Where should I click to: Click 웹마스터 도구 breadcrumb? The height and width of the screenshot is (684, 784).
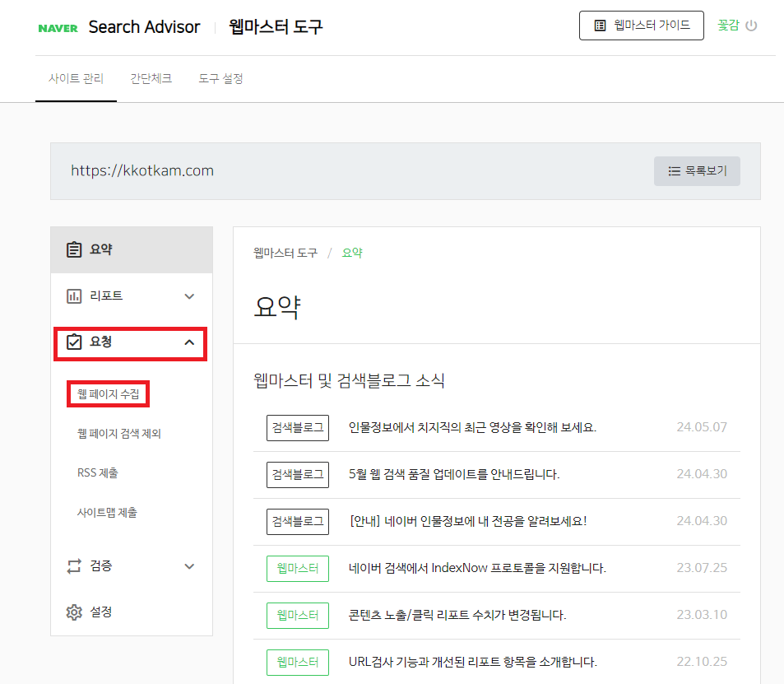285,253
